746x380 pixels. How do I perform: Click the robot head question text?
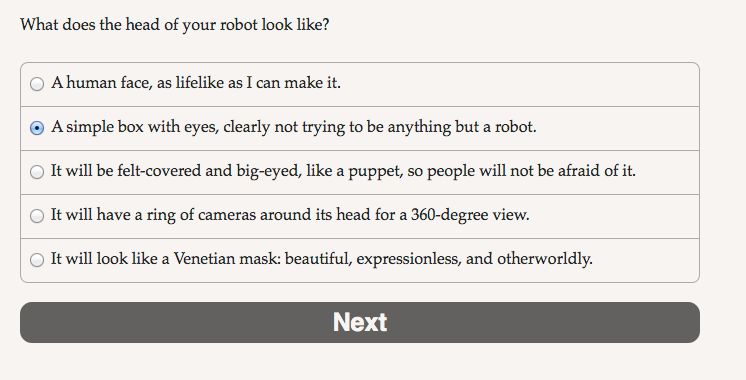(x=175, y=25)
